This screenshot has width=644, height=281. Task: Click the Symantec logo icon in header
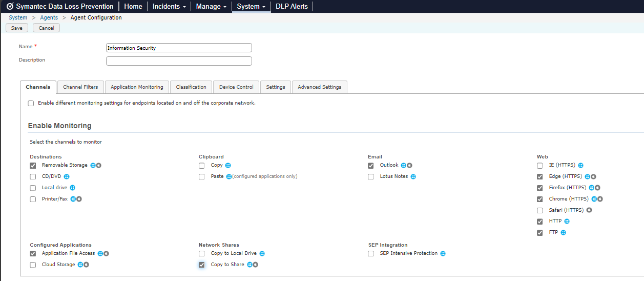coord(10,7)
